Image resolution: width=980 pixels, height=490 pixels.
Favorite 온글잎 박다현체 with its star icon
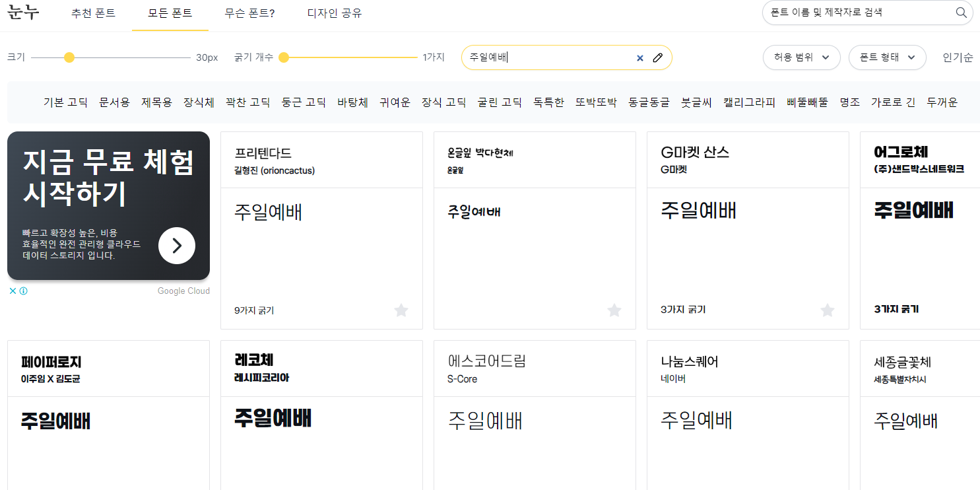tap(614, 310)
